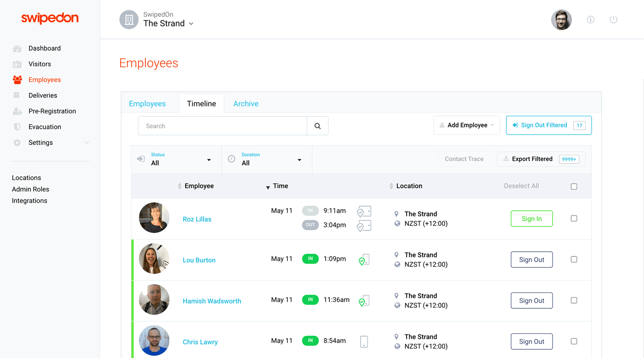
Task: Click the Sign Out Filtered button
Action: 549,125
